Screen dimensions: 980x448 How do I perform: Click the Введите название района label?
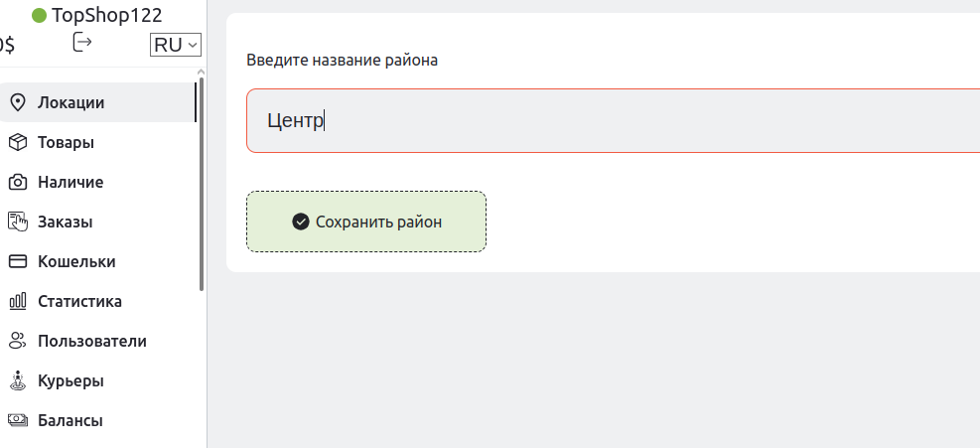click(343, 60)
